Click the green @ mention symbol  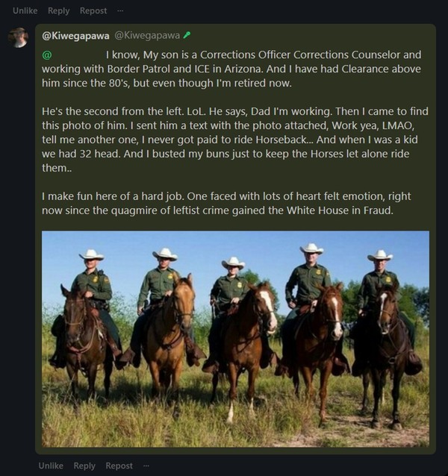click(x=47, y=55)
